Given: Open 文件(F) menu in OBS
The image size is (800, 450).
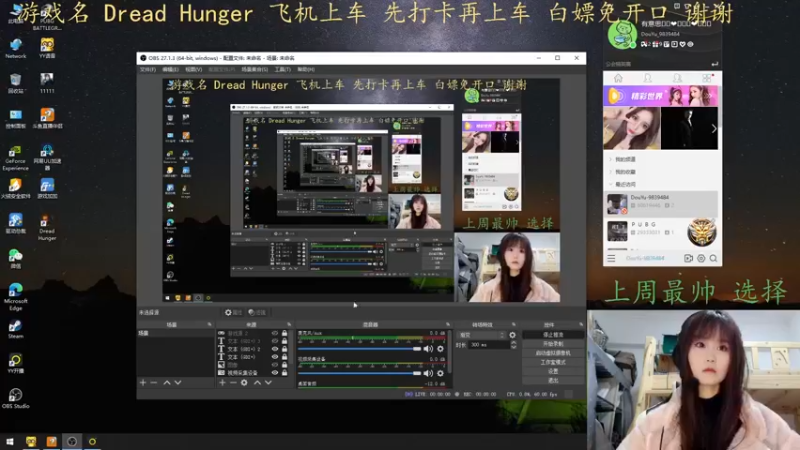Looking at the screenshot, I should point(147,69).
